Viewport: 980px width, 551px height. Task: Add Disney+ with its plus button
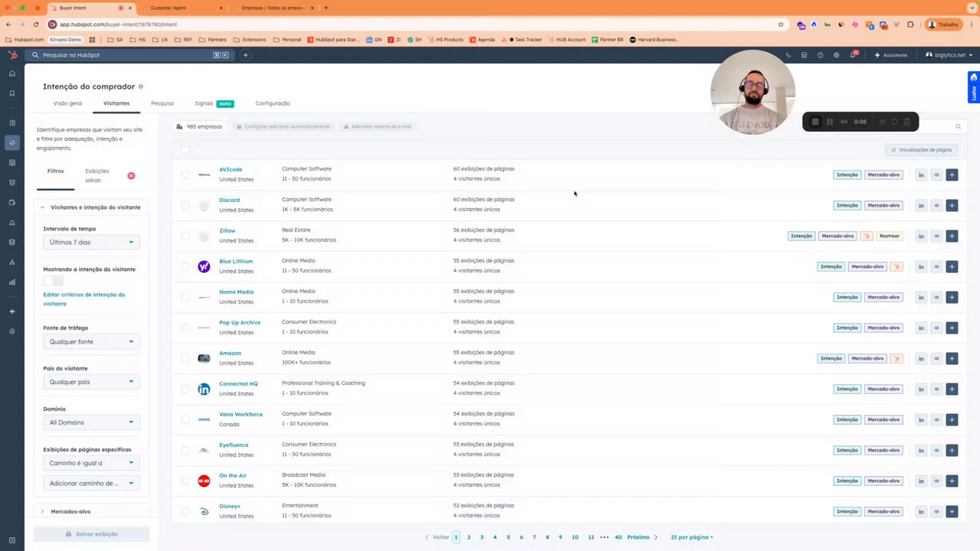pos(952,511)
